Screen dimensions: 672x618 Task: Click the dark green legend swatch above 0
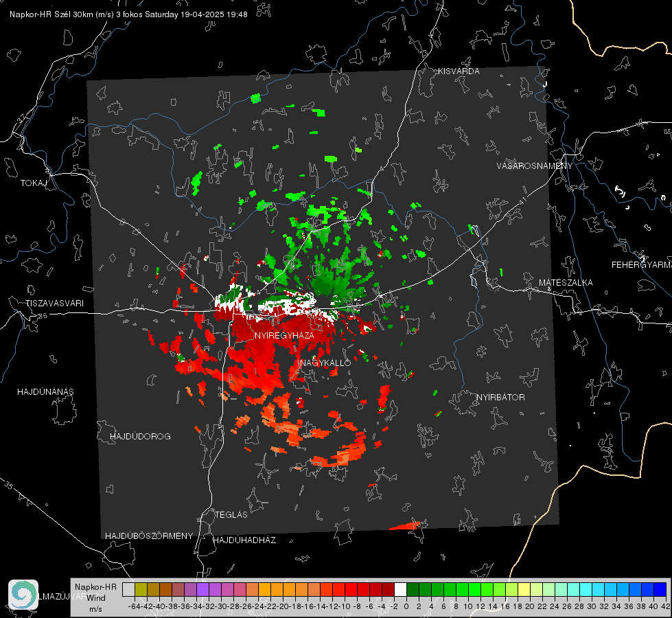point(413,589)
